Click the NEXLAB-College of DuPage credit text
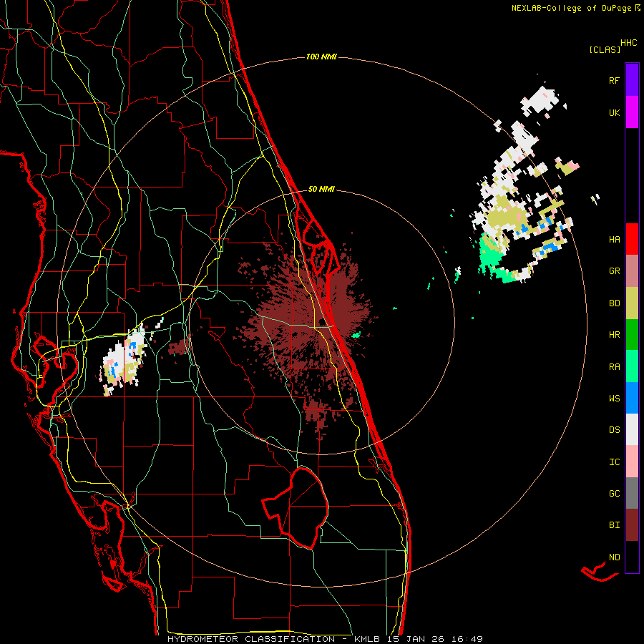This screenshot has height=644, width=644. 571,8
